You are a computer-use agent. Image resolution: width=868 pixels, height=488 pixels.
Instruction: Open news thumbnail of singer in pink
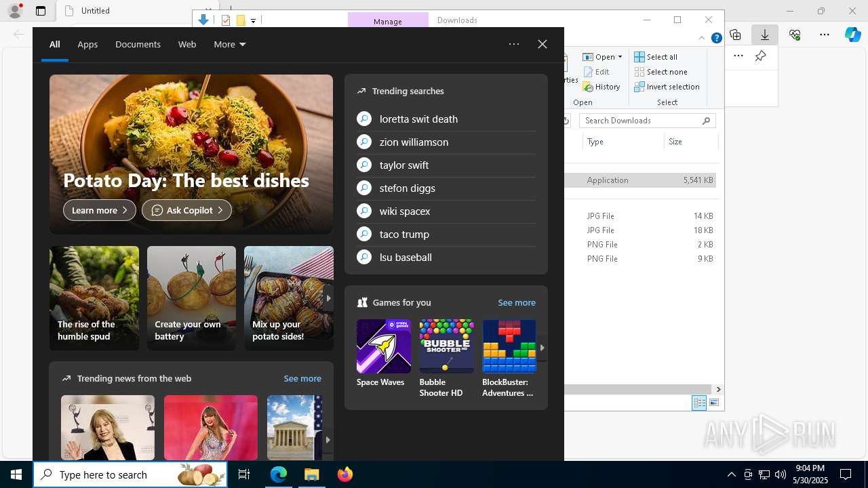(211, 428)
